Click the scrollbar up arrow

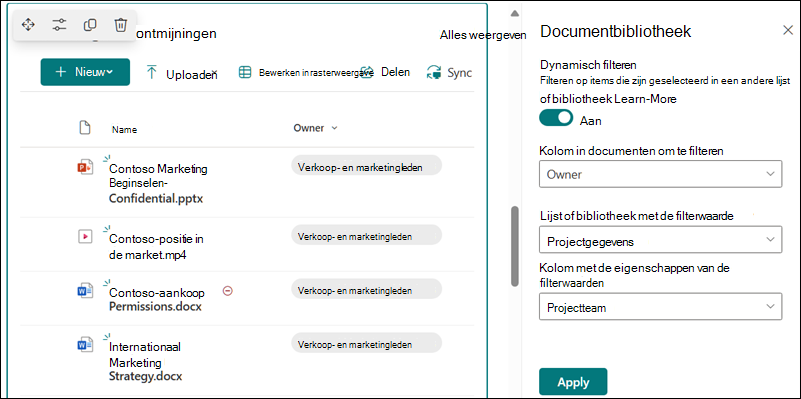click(x=515, y=13)
